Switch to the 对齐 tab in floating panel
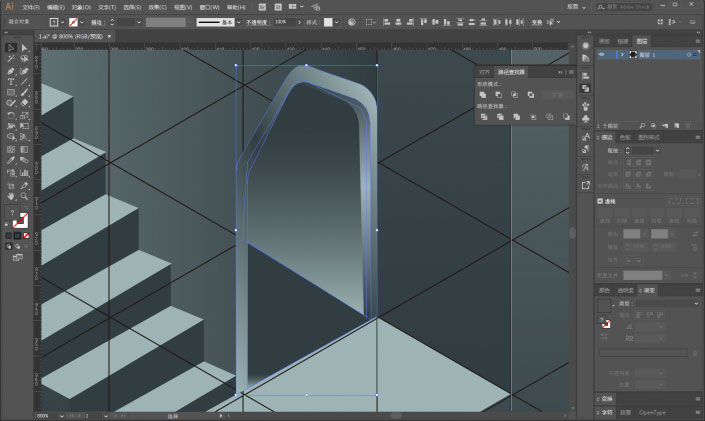 click(x=484, y=72)
